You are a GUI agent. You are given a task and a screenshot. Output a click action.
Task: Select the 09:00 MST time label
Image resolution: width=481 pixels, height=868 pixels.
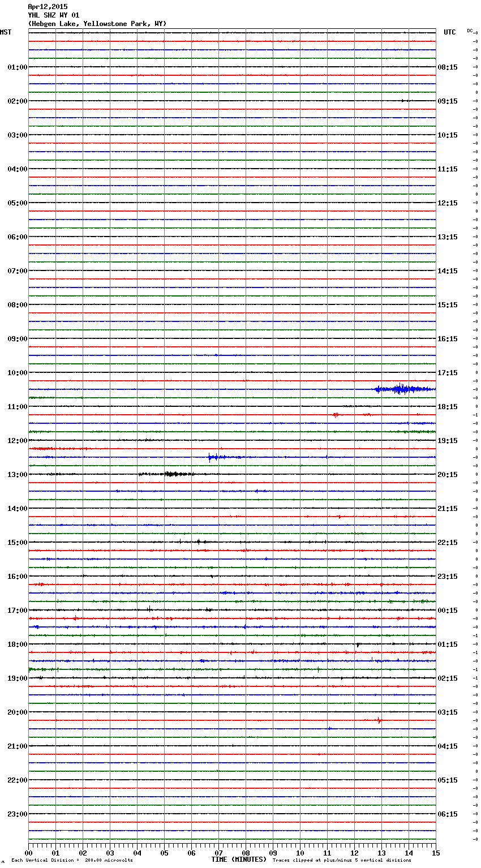(x=18, y=339)
